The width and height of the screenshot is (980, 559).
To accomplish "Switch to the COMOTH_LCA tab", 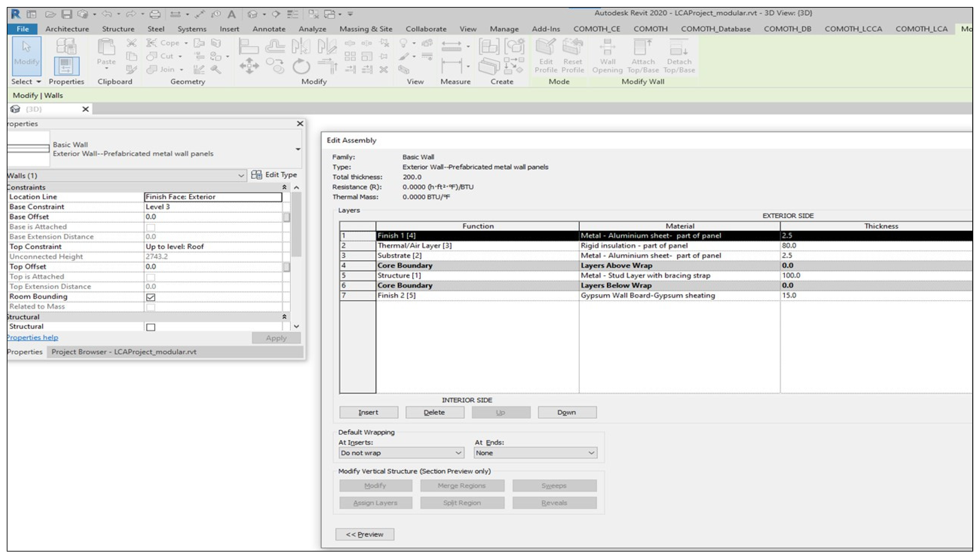I will click(921, 29).
